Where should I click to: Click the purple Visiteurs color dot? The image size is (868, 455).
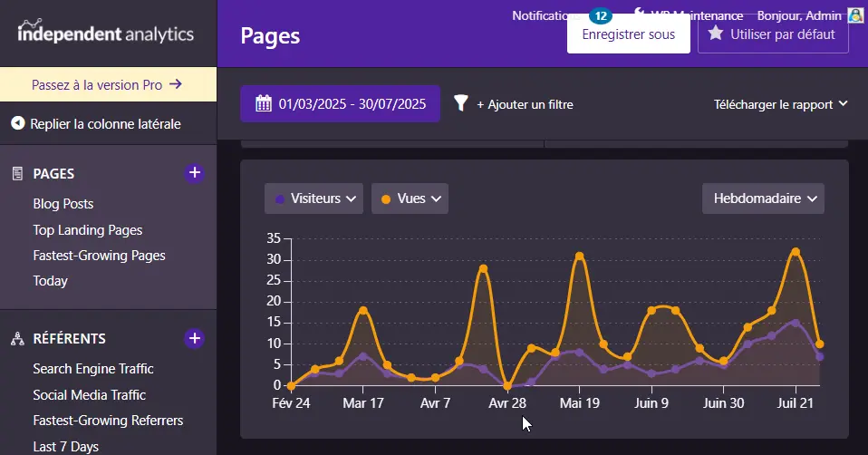click(280, 198)
